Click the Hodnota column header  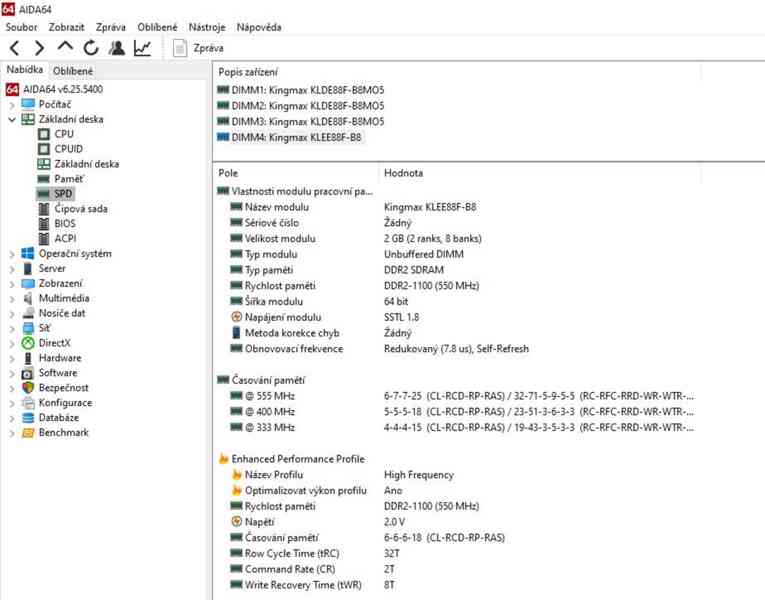click(x=540, y=173)
